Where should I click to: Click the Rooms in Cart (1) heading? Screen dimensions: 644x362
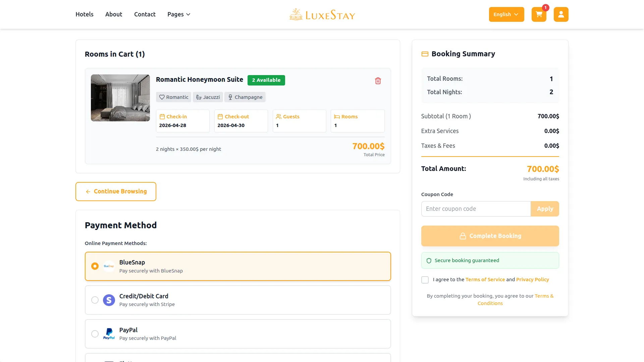pyautogui.click(x=115, y=54)
